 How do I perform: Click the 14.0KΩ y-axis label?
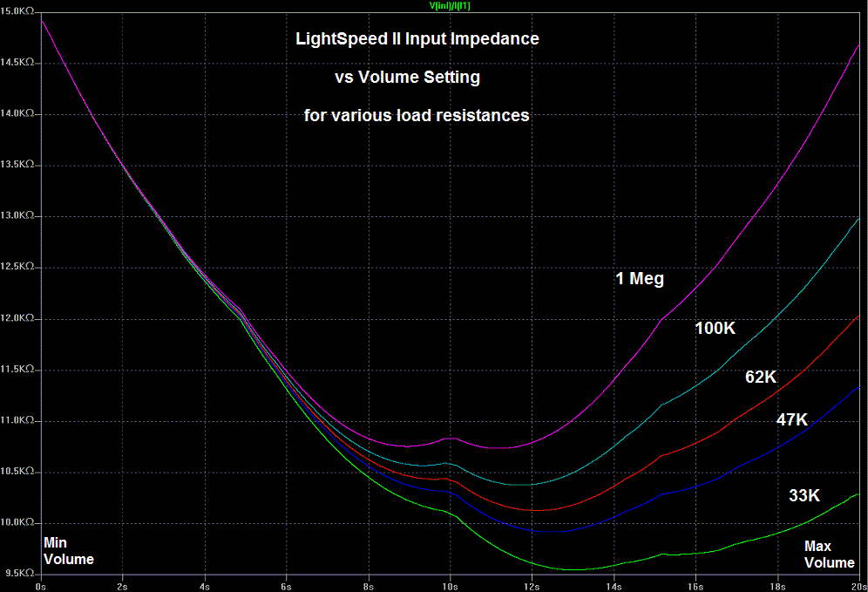[x=17, y=113]
